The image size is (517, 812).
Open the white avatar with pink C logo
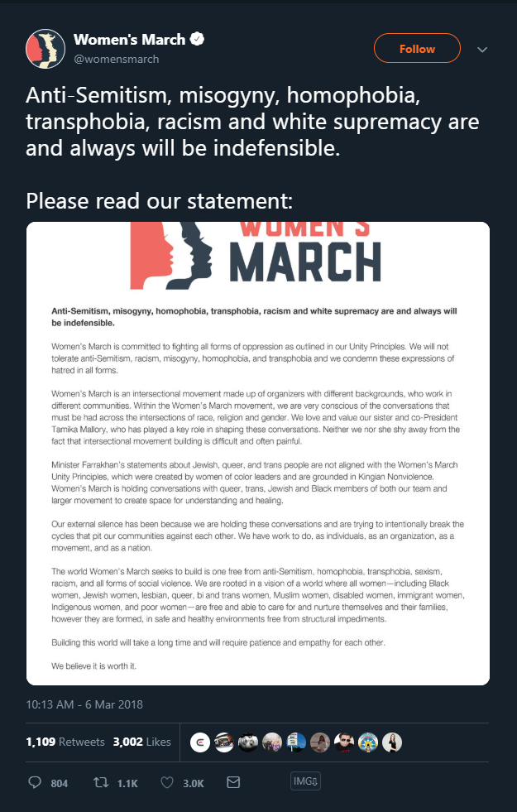tap(199, 742)
